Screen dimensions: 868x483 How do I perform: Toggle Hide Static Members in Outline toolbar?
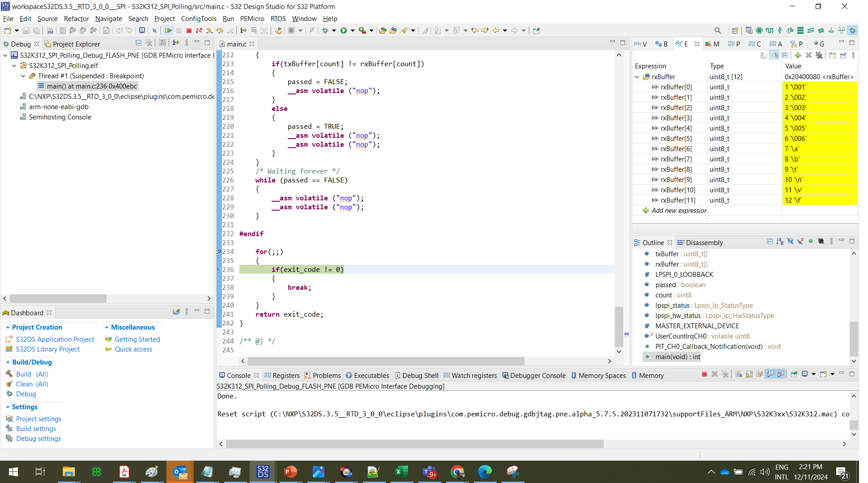800,241
